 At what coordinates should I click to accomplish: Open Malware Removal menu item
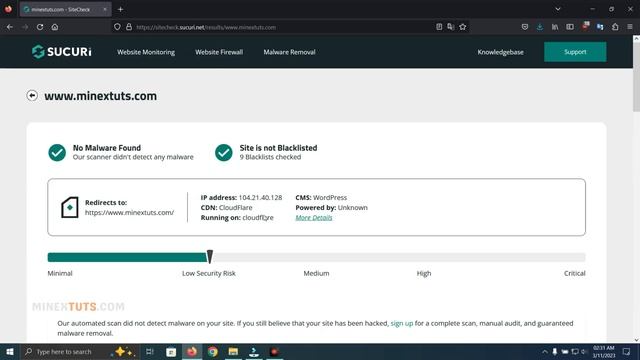(289, 52)
